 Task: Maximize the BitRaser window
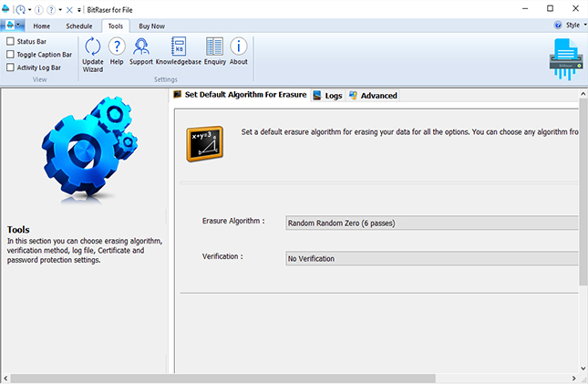coord(550,8)
